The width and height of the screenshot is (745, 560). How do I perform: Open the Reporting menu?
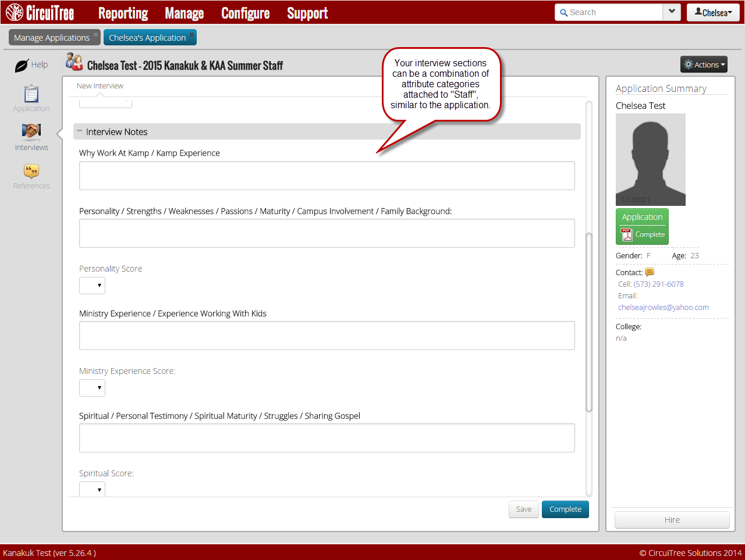point(123,13)
